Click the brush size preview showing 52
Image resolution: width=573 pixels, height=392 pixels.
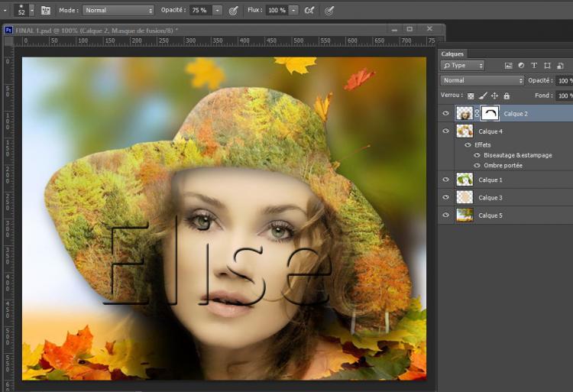21,10
